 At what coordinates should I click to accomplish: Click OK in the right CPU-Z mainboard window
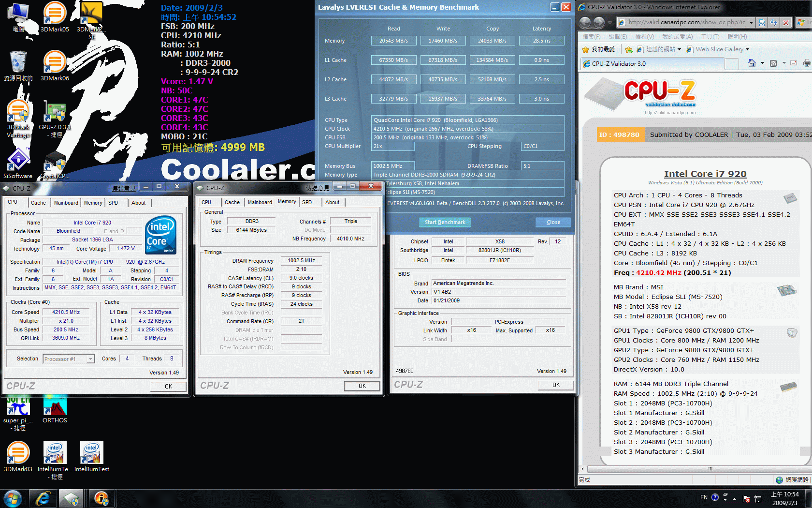pyautogui.click(x=556, y=385)
